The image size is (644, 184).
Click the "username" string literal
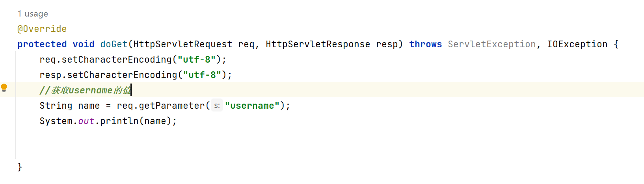(252, 106)
